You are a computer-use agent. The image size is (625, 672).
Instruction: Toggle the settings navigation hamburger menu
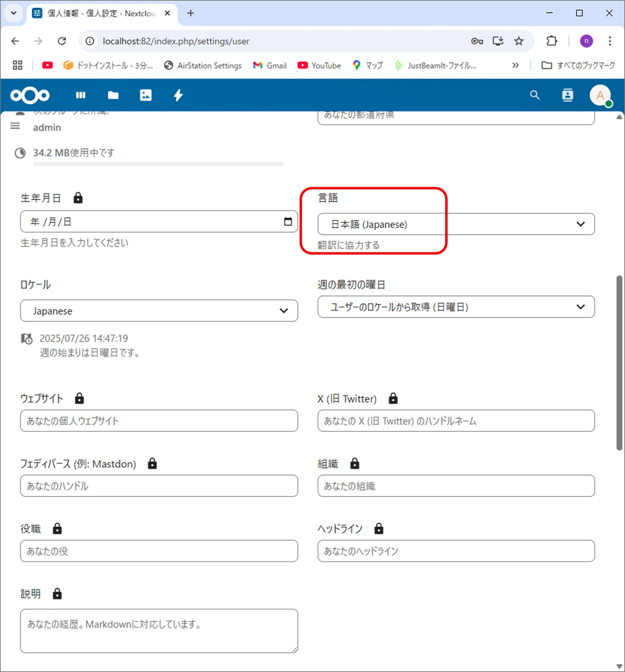pos(15,126)
